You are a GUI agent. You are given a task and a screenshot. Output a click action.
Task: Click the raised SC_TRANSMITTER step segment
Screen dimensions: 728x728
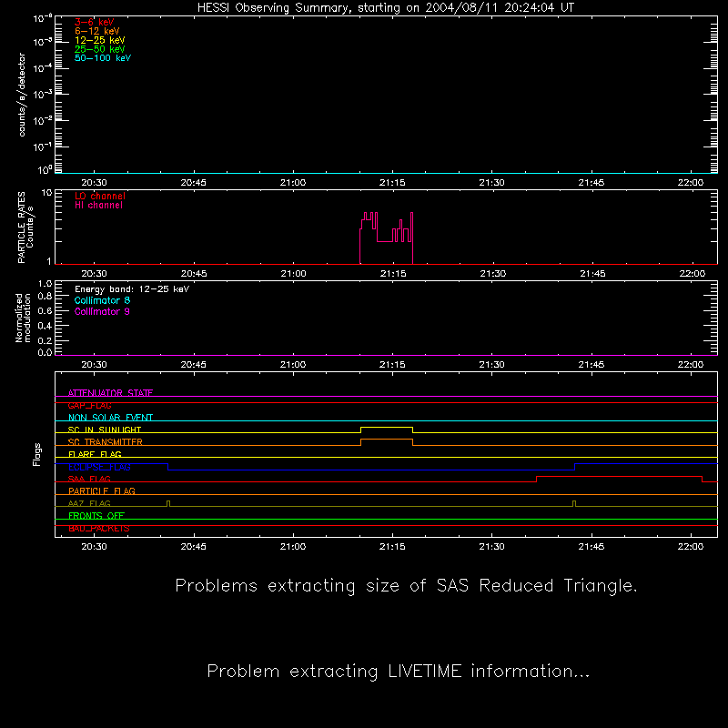point(387,440)
